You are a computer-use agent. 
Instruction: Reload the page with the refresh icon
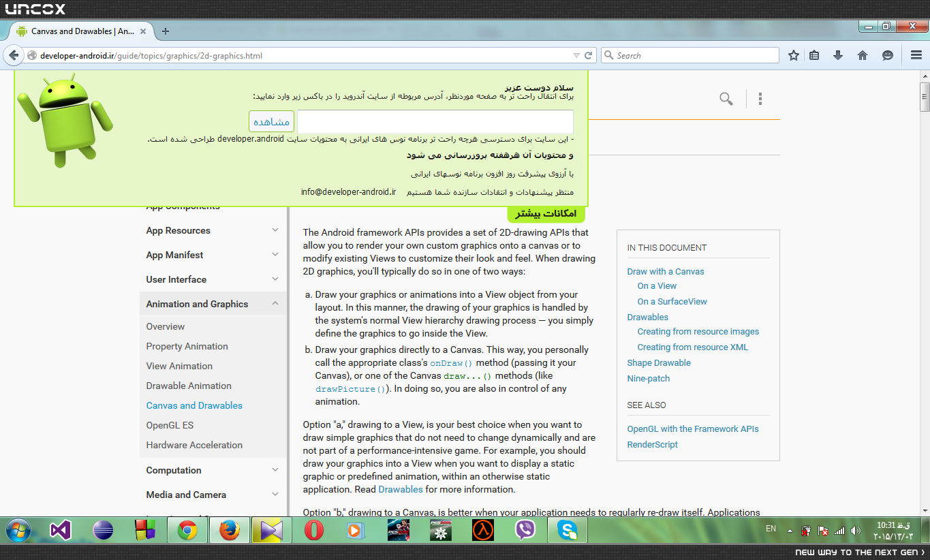[x=589, y=55]
